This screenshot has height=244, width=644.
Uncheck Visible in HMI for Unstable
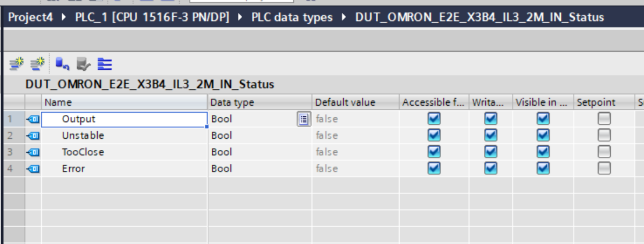point(543,135)
